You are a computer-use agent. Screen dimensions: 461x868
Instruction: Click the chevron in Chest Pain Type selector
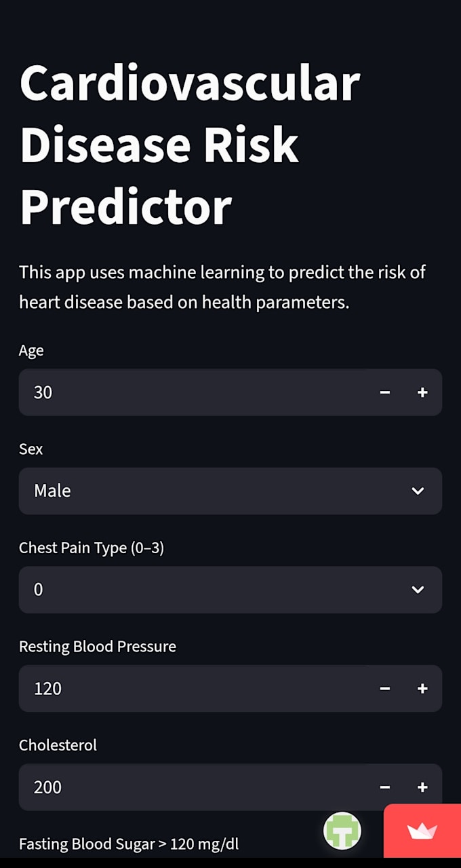[x=418, y=590]
